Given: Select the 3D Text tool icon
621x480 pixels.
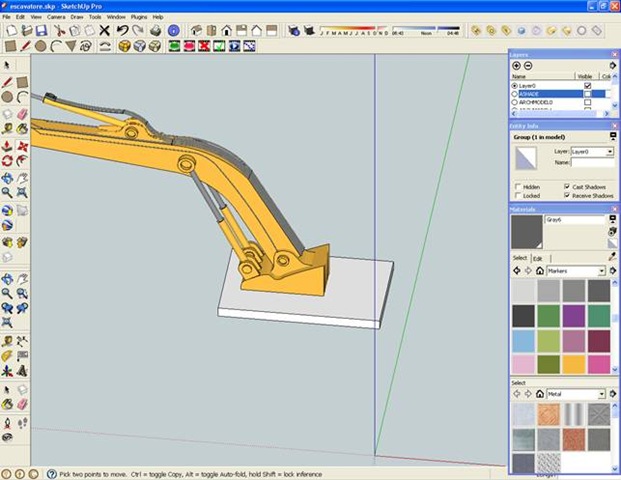Looking at the screenshot, I should [22, 371].
